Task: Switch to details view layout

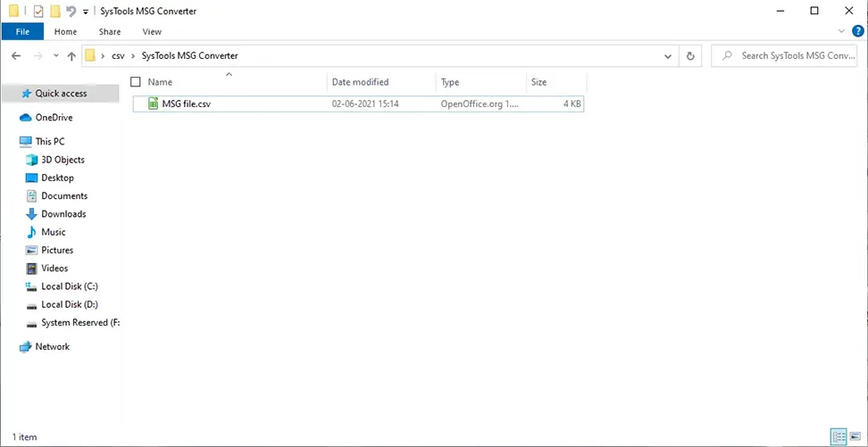Action: coord(839,436)
